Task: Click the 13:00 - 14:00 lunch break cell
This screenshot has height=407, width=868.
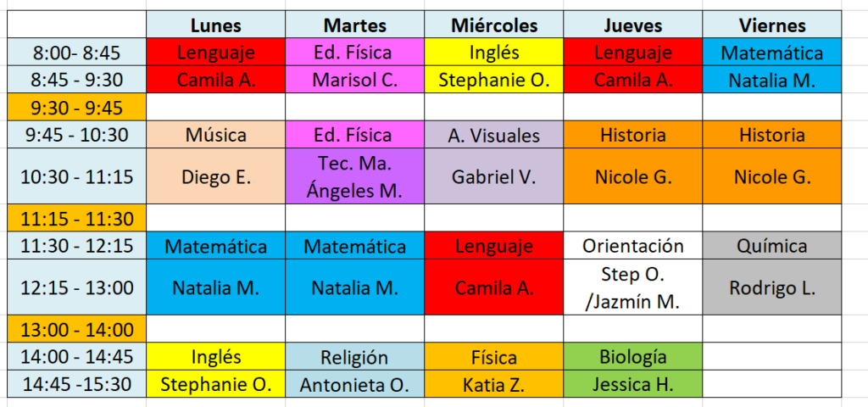Action: (76, 329)
